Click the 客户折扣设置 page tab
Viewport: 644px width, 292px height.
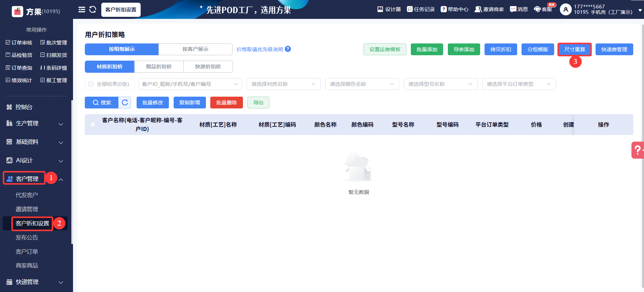[121, 10]
